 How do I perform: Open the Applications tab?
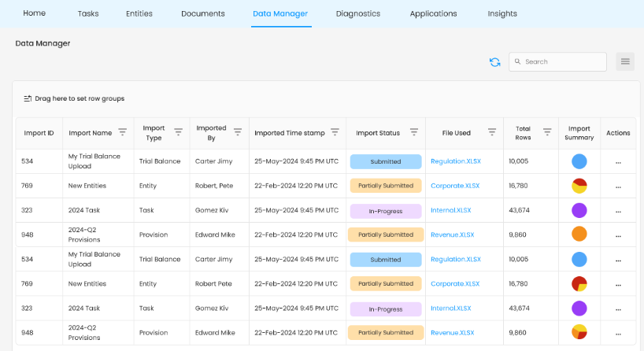point(433,13)
